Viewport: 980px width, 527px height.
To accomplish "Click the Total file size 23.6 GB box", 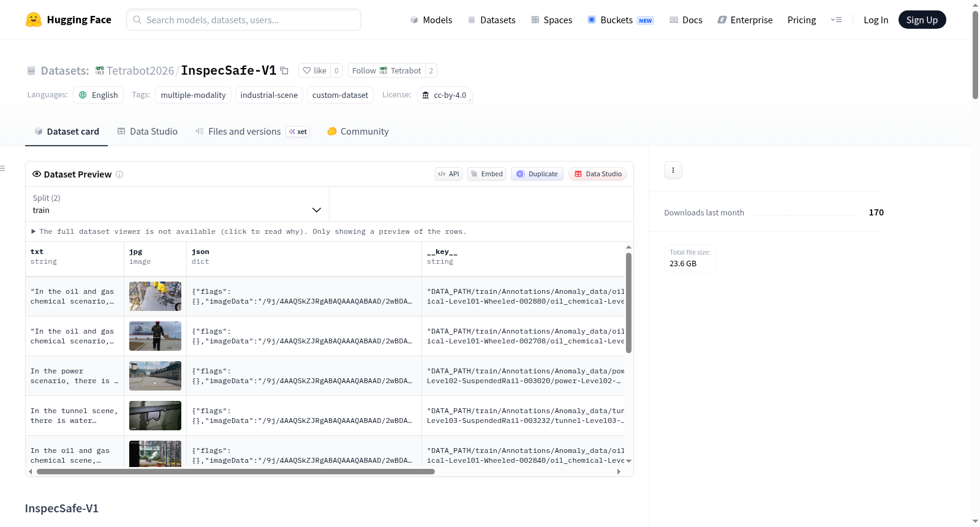I will [x=690, y=258].
